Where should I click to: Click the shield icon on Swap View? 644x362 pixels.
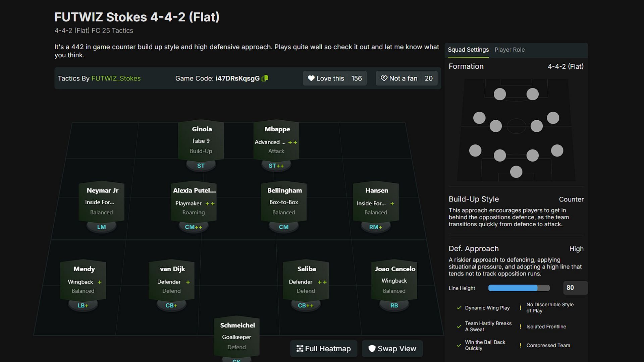(x=372, y=349)
